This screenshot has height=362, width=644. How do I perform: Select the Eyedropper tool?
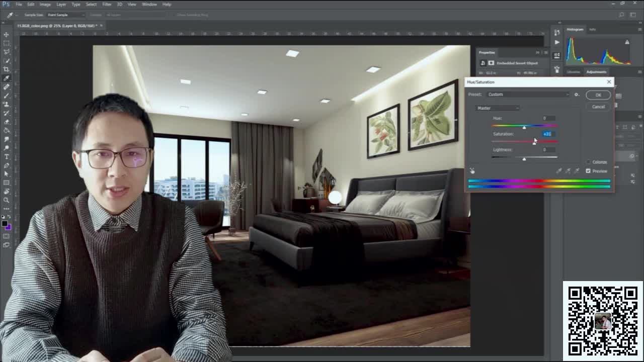tap(7, 78)
